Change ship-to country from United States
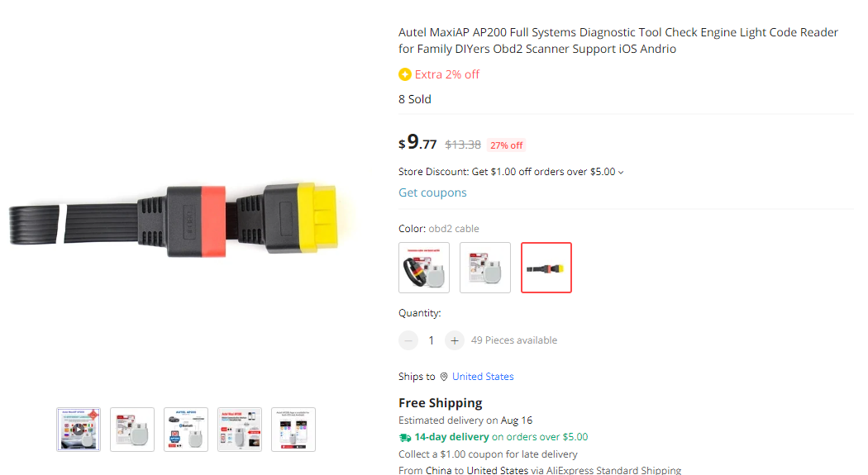 coord(483,377)
